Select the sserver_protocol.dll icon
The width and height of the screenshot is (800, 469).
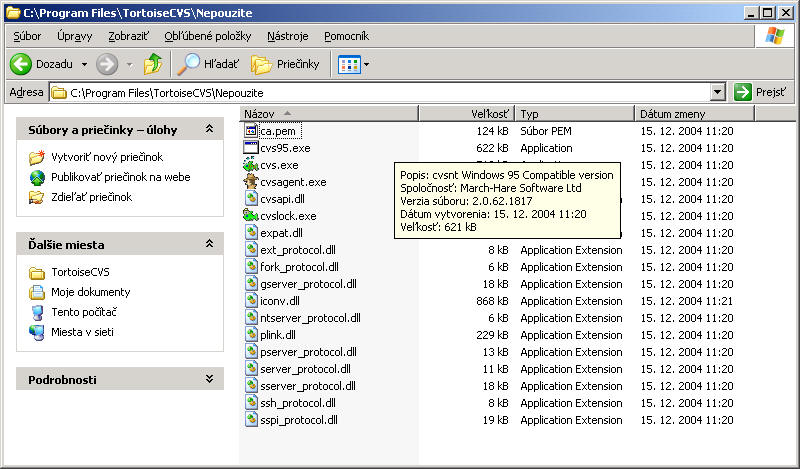click(251, 386)
